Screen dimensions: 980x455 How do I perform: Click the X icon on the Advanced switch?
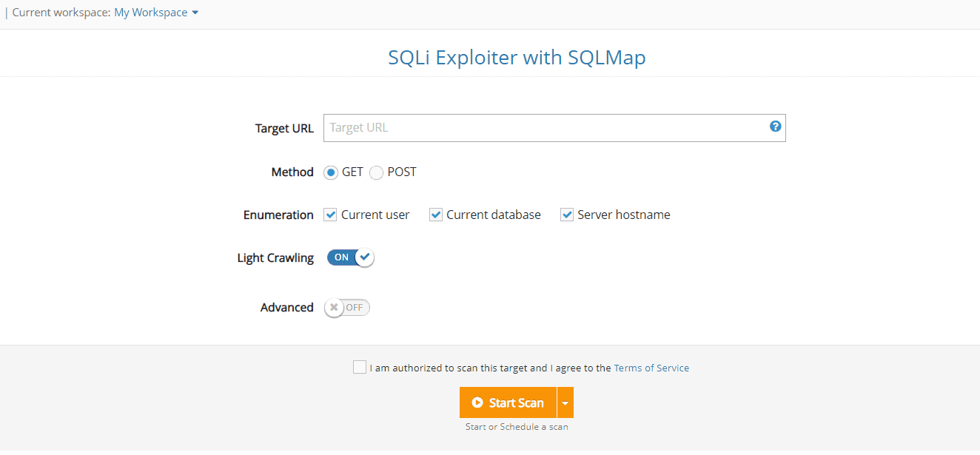(x=333, y=307)
